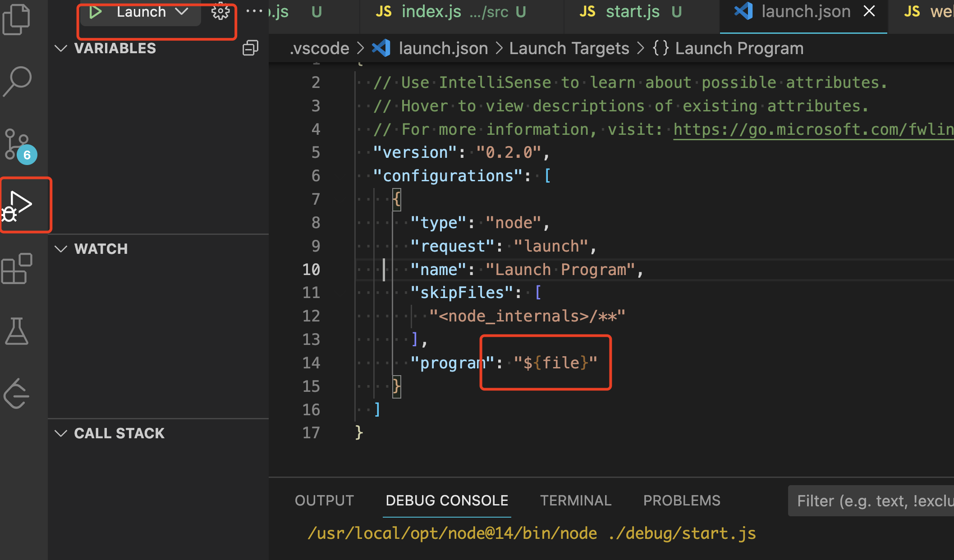
Task: Close the launch.json editor tab
Action: click(869, 11)
